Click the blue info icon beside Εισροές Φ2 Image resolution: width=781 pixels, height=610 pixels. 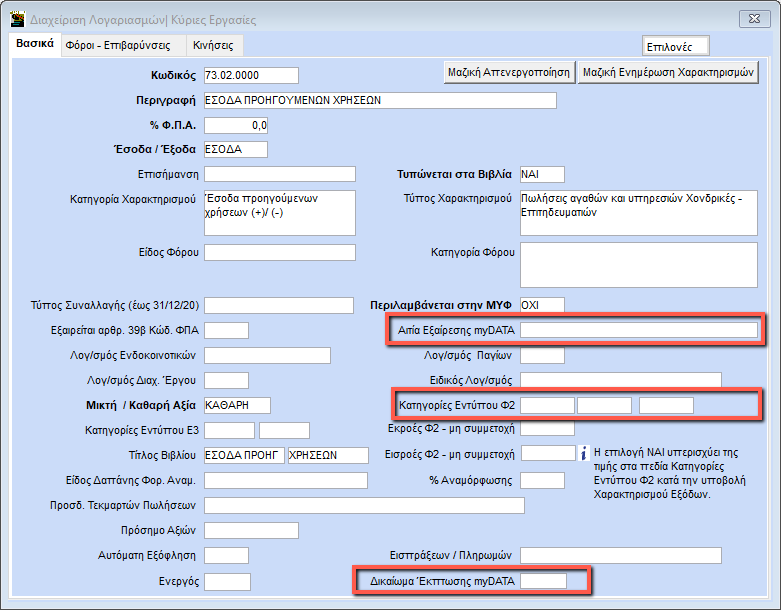(x=587, y=453)
